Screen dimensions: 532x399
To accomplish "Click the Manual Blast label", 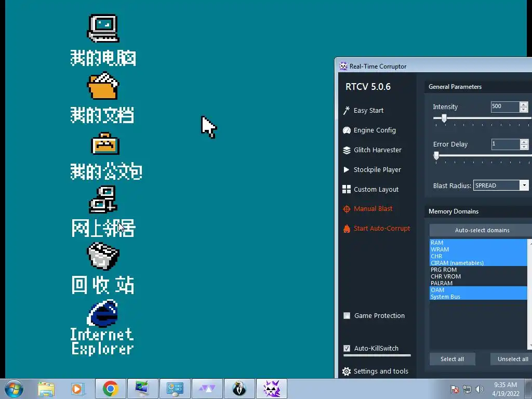I will [x=373, y=209].
